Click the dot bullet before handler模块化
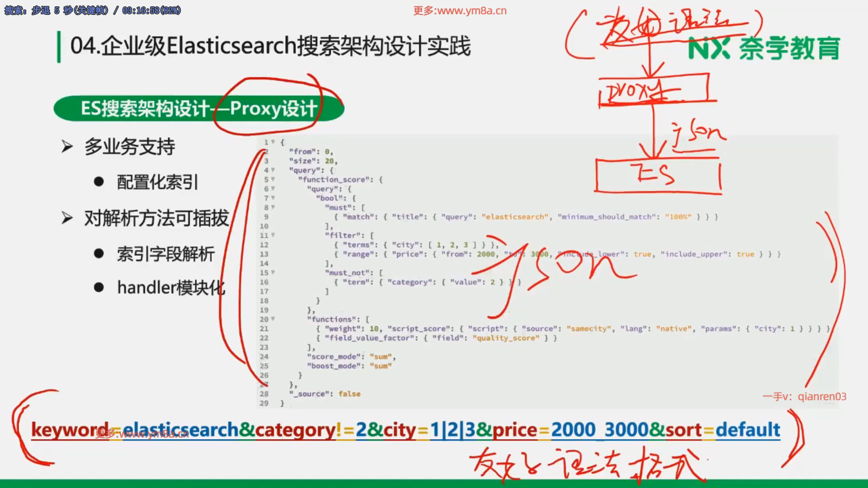This screenshot has width=868, height=488. [99, 287]
